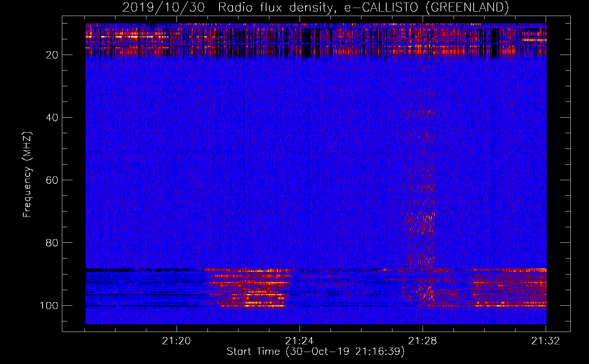
Task: Click the frequency tick label "20"
Action: (52, 55)
